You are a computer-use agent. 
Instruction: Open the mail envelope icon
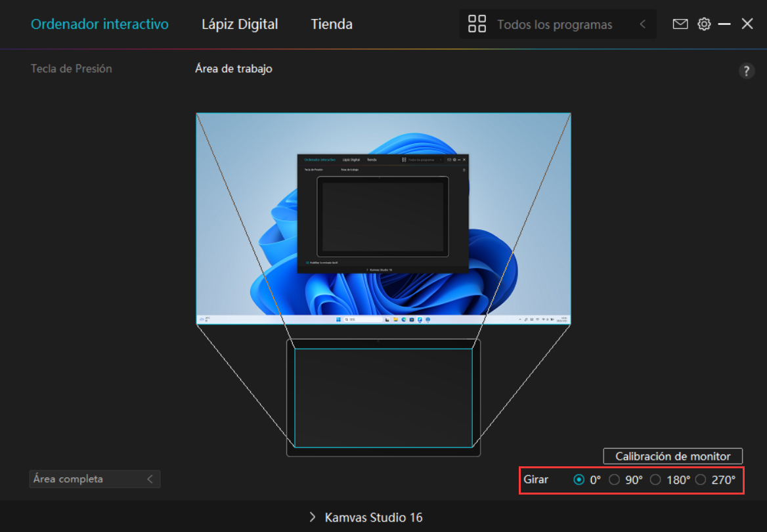[x=680, y=24]
